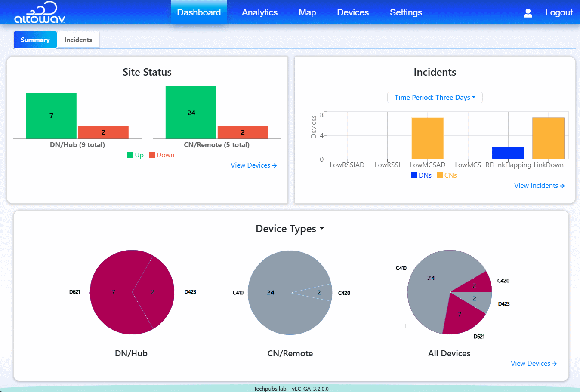Click the Incidents card heading

[x=435, y=72]
